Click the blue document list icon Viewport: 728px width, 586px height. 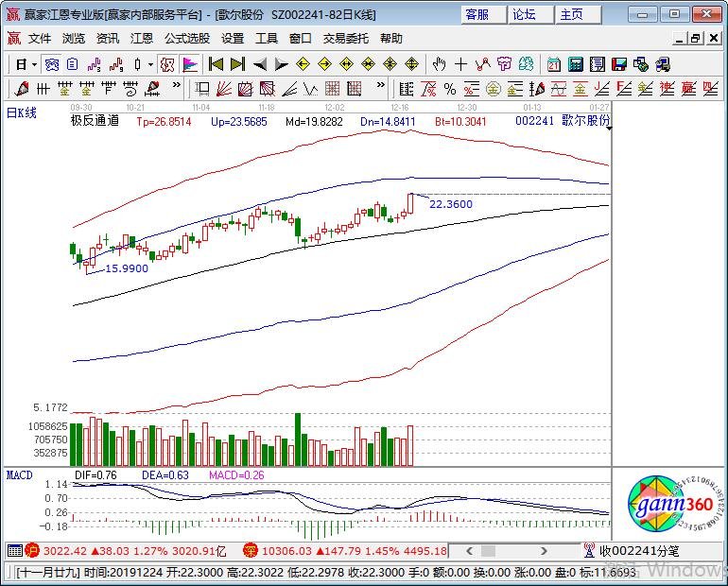[73, 64]
